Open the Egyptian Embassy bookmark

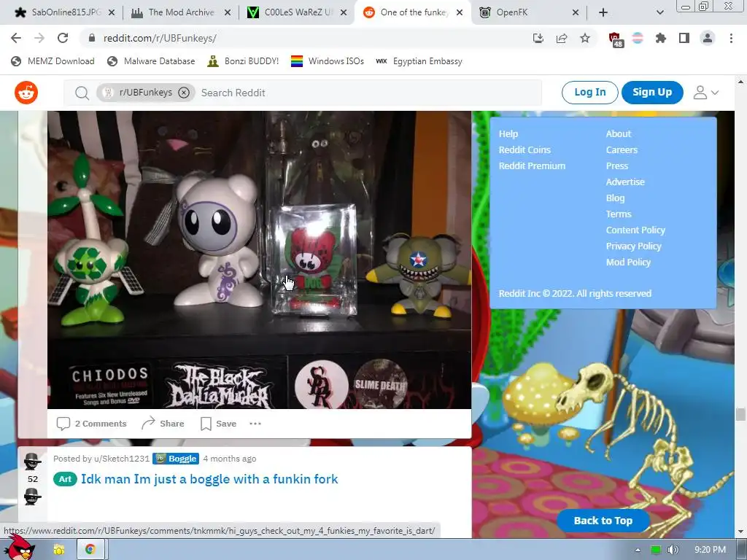(x=419, y=61)
